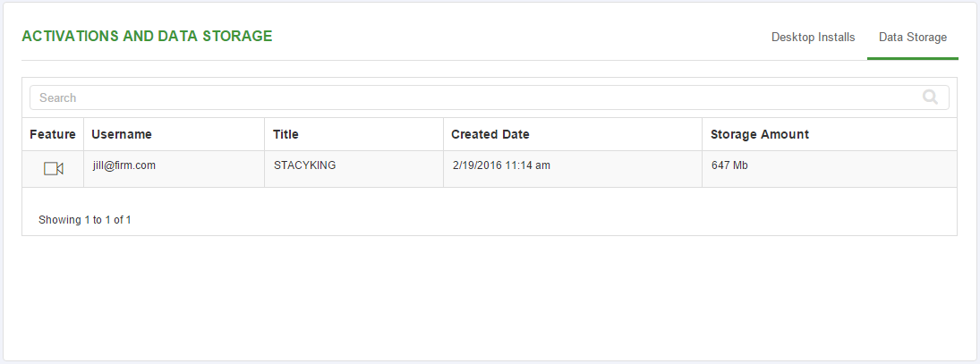Sort by the Storage Amount column header
This screenshot has width=980, height=364.
click(x=759, y=134)
